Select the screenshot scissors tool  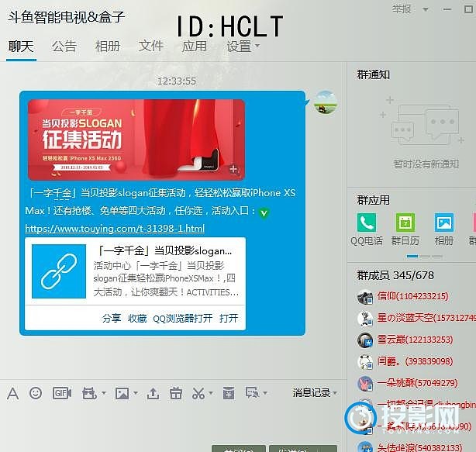pos(198,393)
